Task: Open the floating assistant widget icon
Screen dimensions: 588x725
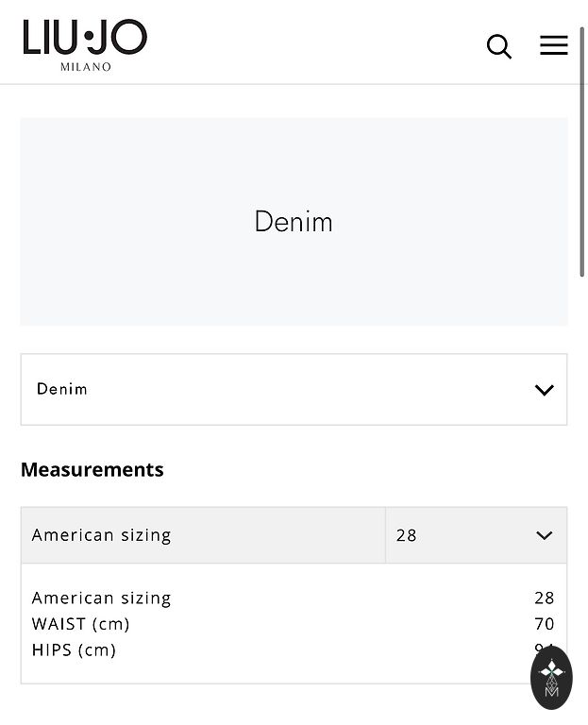Action: click(x=551, y=677)
